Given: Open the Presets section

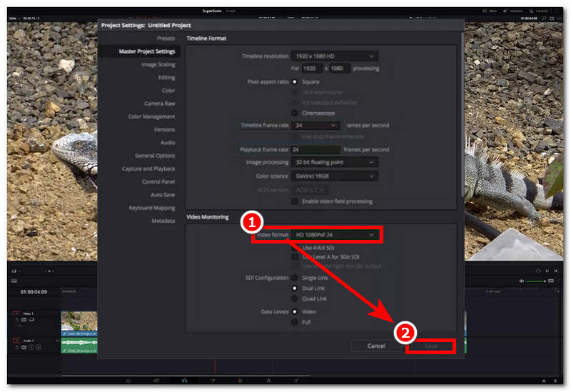Looking at the screenshot, I should (166, 39).
